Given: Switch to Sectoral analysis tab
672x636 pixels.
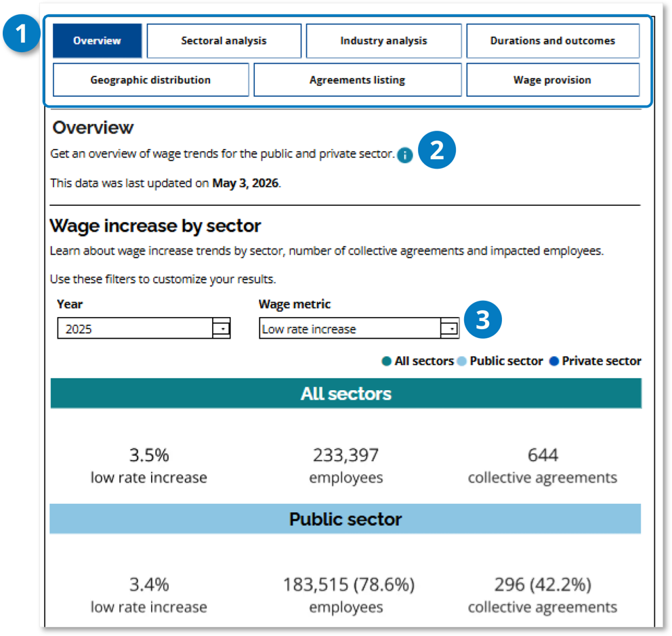Looking at the screenshot, I should [224, 41].
